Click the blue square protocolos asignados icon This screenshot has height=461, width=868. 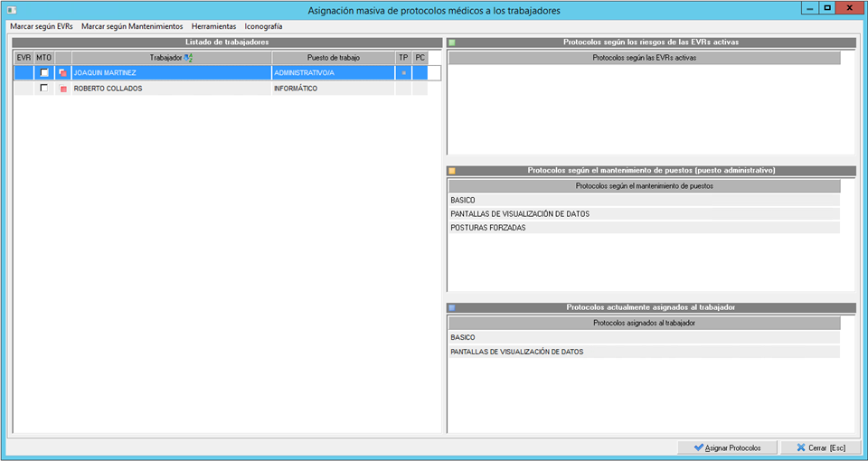click(452, 307)
